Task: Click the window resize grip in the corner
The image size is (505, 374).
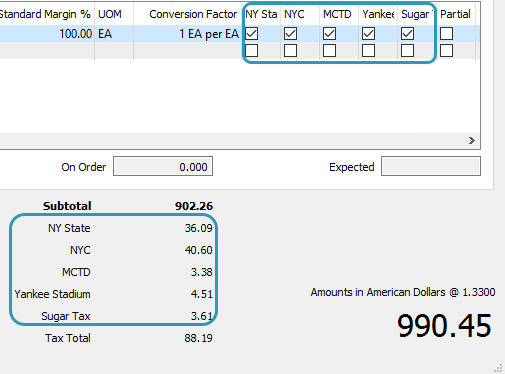Action: (x=498, y=368)
